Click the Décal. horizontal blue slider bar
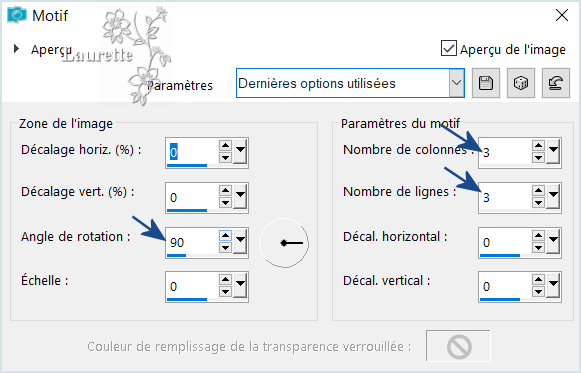The image size is (581, 373). [x=500, y=255]
